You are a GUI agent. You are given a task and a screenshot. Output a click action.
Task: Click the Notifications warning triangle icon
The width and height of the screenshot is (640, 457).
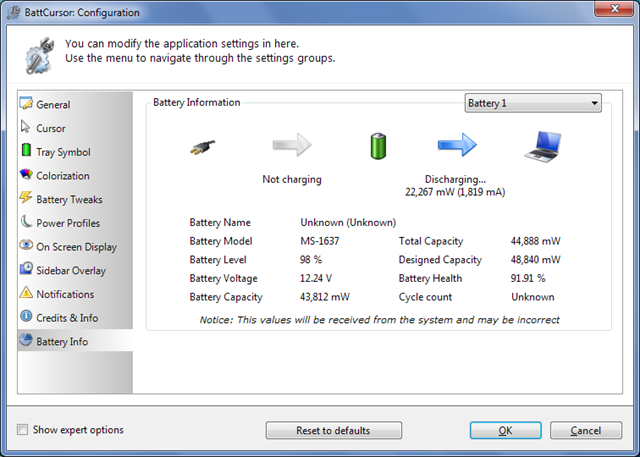pos(26,292)
